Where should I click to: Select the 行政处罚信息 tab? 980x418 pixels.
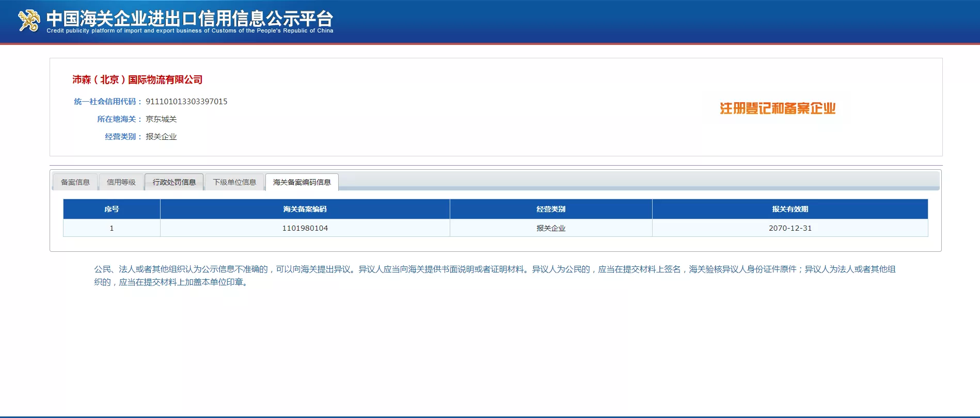174,182
